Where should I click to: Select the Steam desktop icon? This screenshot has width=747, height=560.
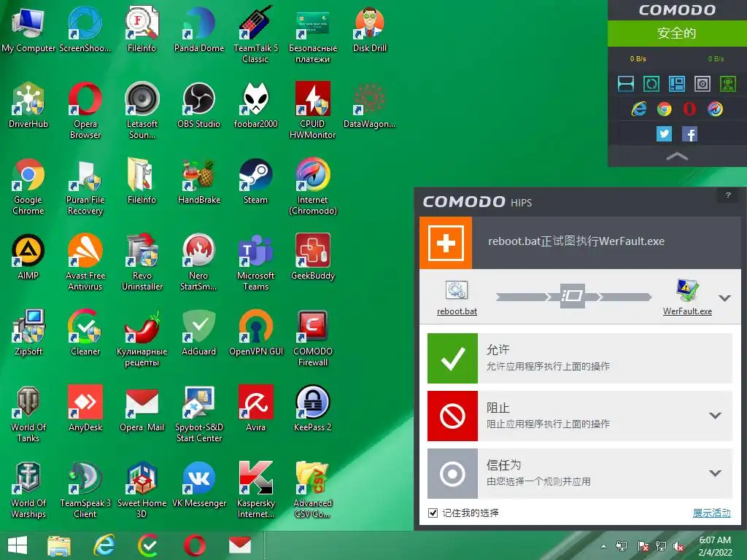(256, 182)
